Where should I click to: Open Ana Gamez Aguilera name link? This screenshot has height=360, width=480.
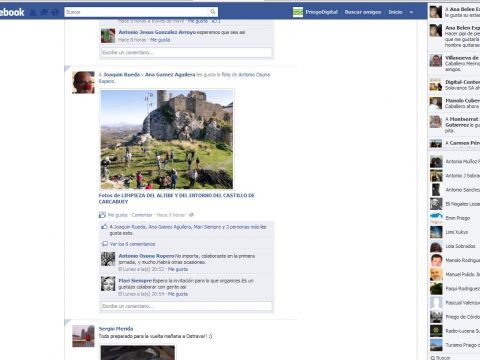[x=170, y=75]
